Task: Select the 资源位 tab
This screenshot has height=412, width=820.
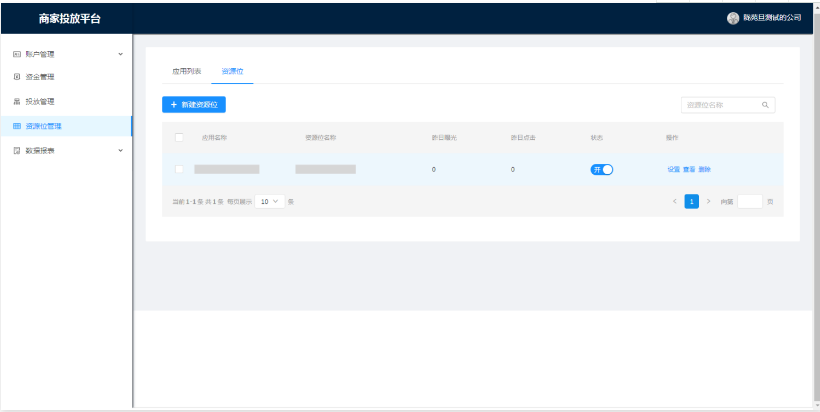Action: point(232,71)
